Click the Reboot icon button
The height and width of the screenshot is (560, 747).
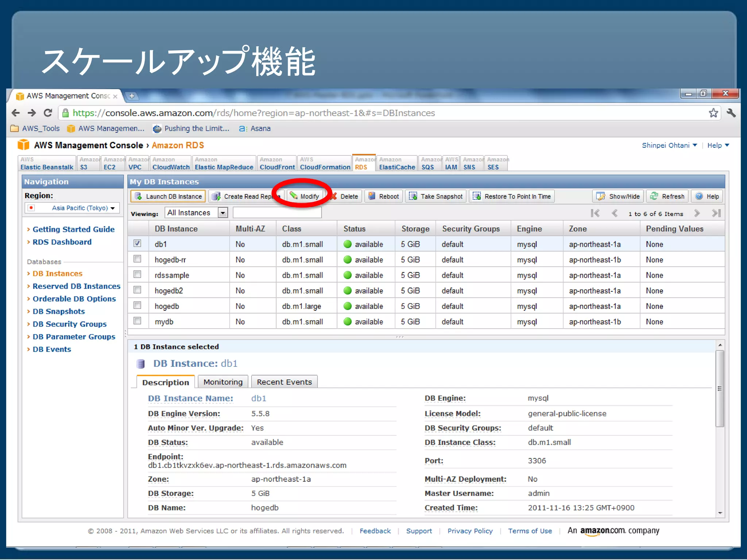click(x=372, y=196)
